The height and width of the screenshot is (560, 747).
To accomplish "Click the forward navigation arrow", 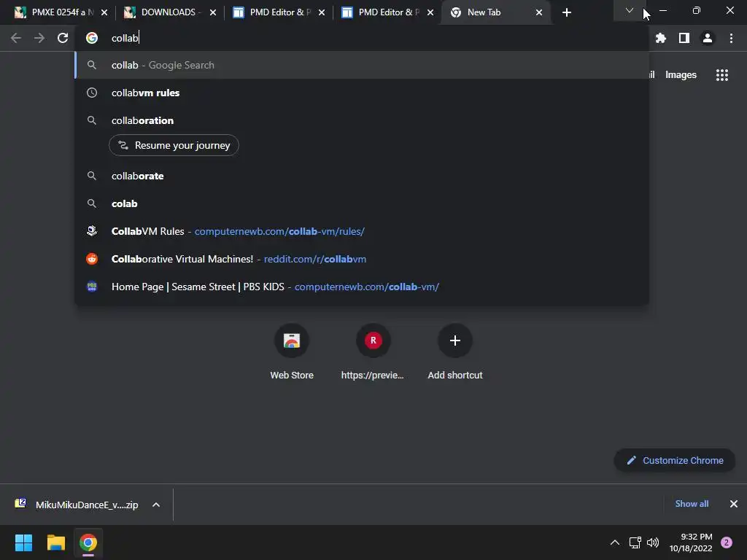I will click(39, 38).
